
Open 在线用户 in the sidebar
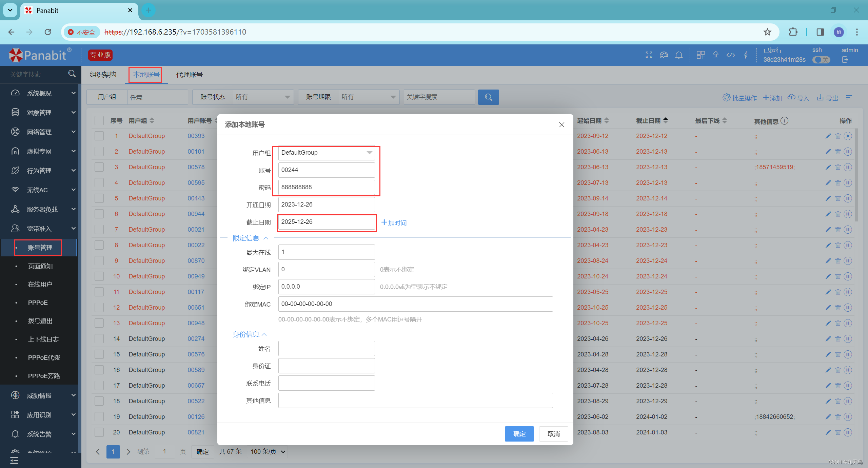click(40, 284)
